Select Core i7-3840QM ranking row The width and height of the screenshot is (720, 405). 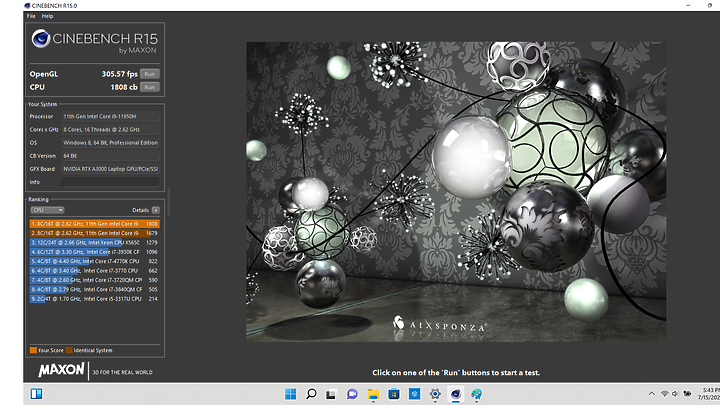click(95, 289)
